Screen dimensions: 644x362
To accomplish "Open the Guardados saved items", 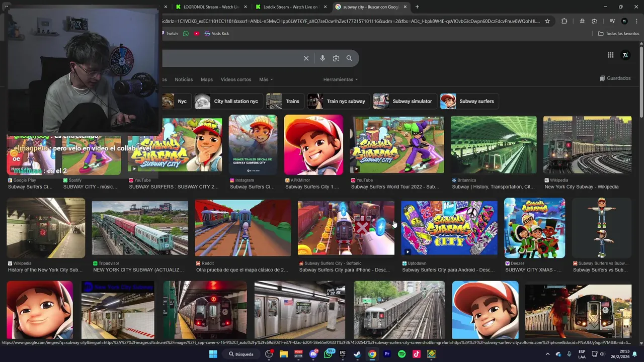I will click(615, 78).
